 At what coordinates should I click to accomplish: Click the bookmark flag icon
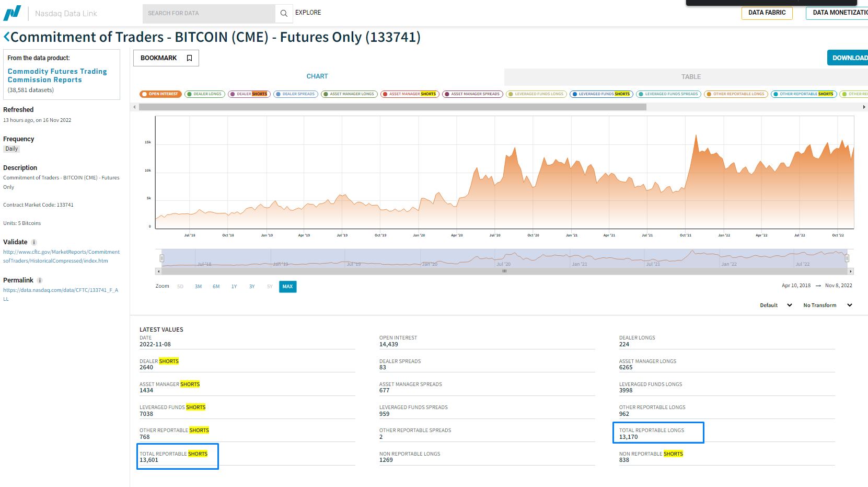190,58
